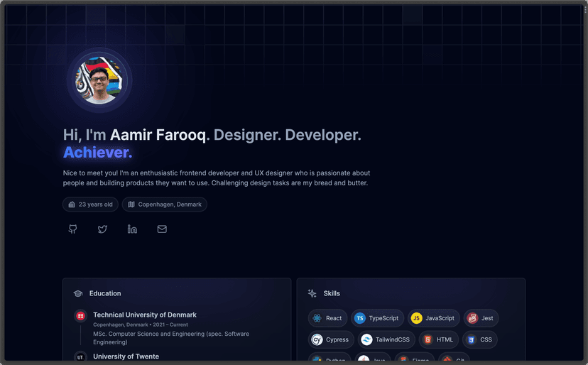Select the CSS skill chip
This screenshot has height=365, width=588.
[x=480, y=339]
